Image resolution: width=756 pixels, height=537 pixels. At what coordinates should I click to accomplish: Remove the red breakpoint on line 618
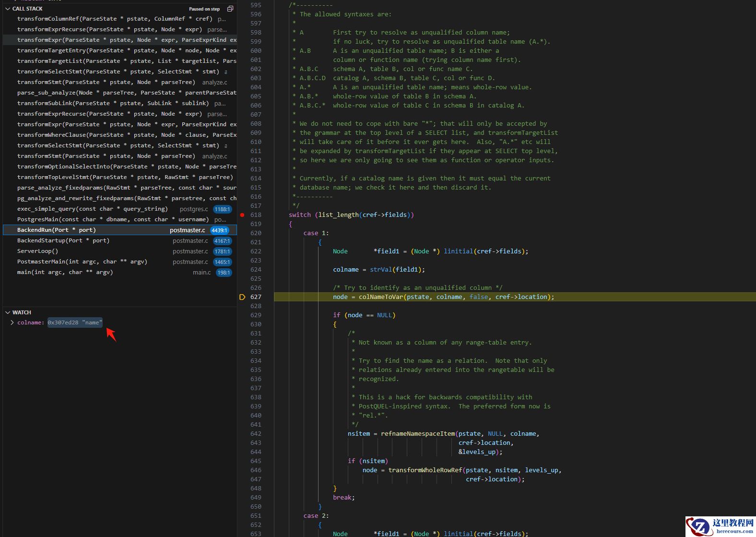242,215
